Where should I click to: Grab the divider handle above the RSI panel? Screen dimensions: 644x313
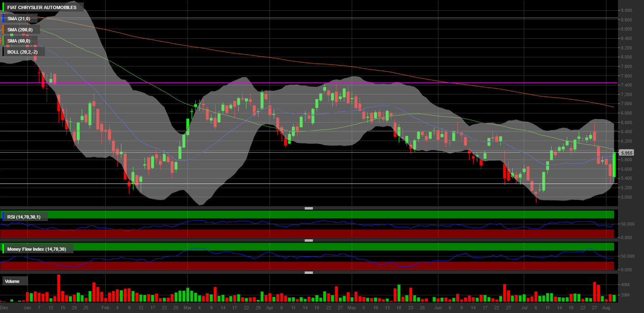[x=309, y=208]
